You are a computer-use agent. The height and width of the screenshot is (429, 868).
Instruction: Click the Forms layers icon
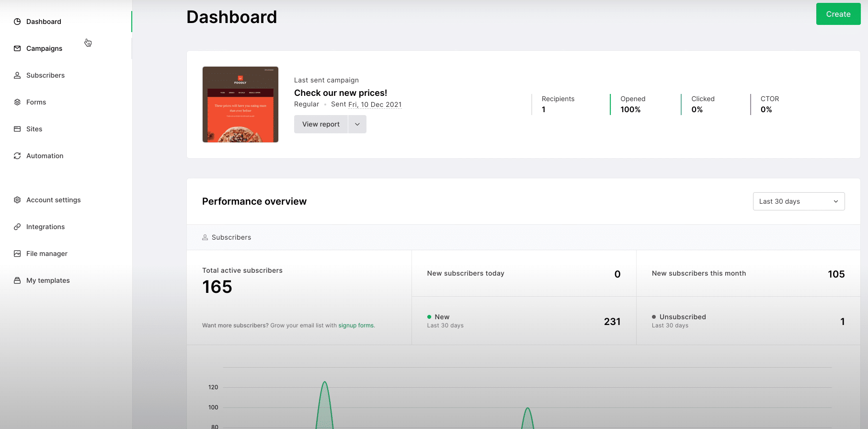pos(17,102)
